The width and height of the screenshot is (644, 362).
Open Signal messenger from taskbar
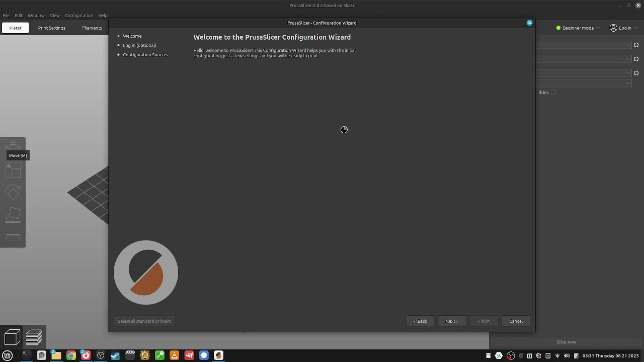[x=204, y=355]
